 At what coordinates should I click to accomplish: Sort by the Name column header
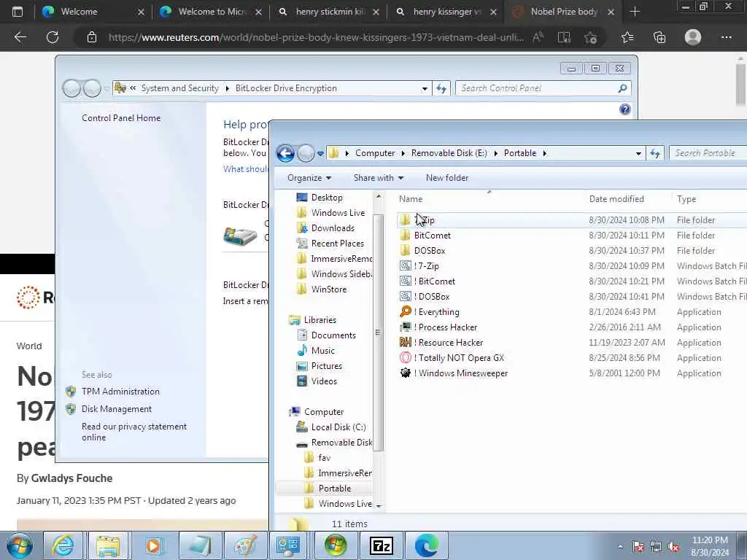click(x=489, y=199)
